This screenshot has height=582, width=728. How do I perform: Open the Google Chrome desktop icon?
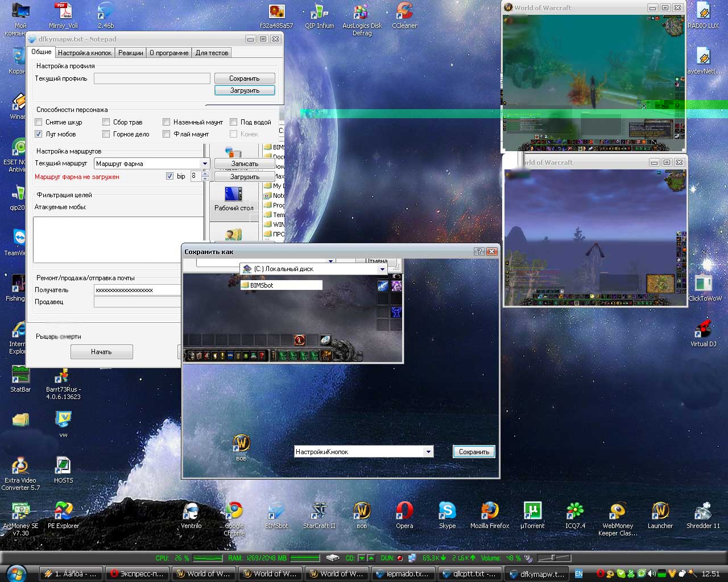point(234,511)
